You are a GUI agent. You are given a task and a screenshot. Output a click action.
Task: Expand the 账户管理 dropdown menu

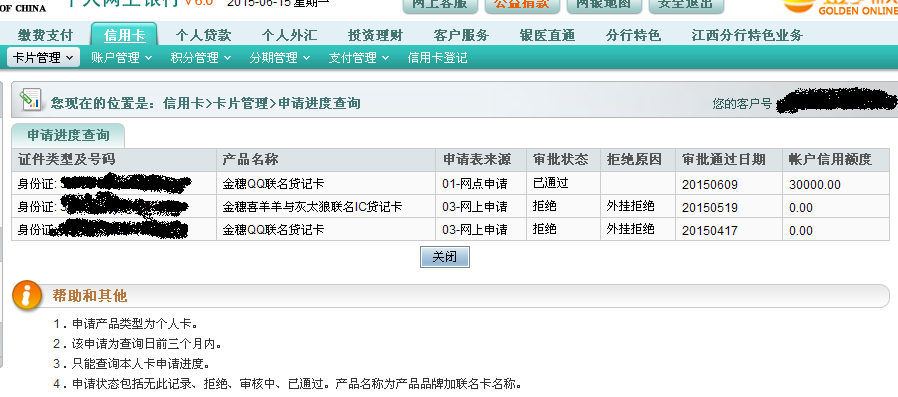click(x=121, y=58)
